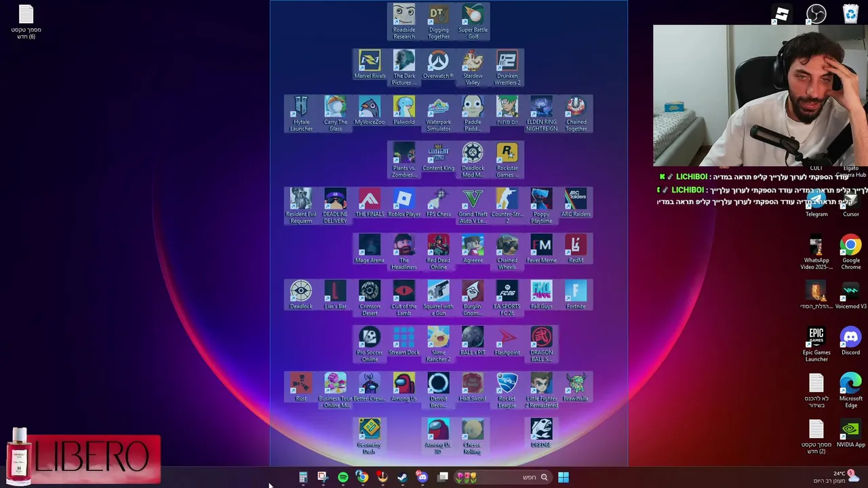Open Slime Rancher 2 icon
Screen dimensions: 868x488
click(439, 344)
